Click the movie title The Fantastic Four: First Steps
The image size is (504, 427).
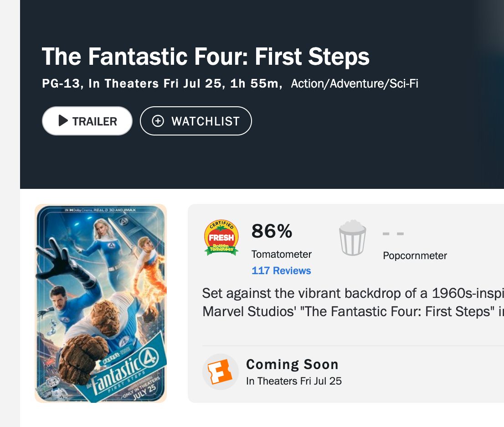coord(206,57)
